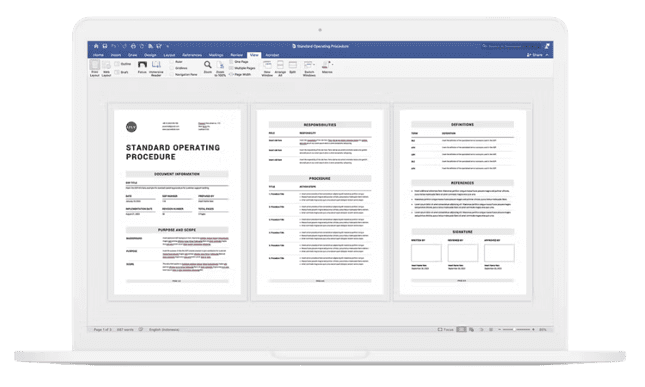Click the Standard Operating Procedure heading
The width and height of the screenshot is (645, 387).
coord(173,152)
